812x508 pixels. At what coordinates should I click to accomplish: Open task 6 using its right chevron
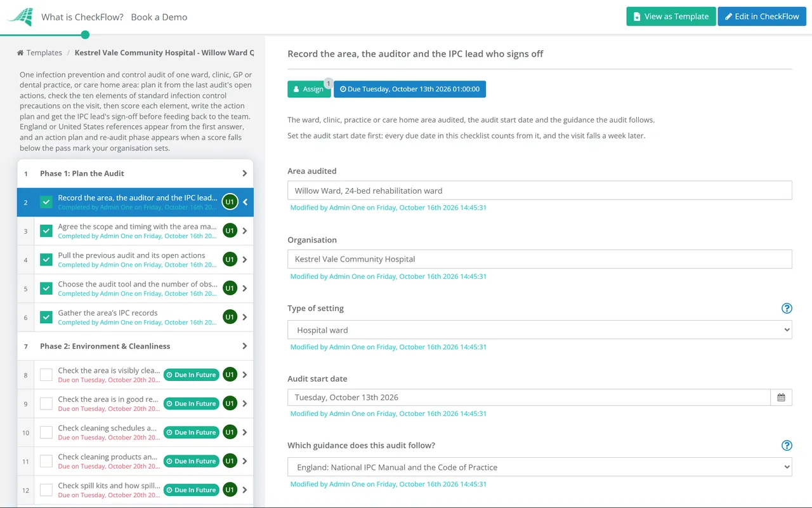(245, 317)
